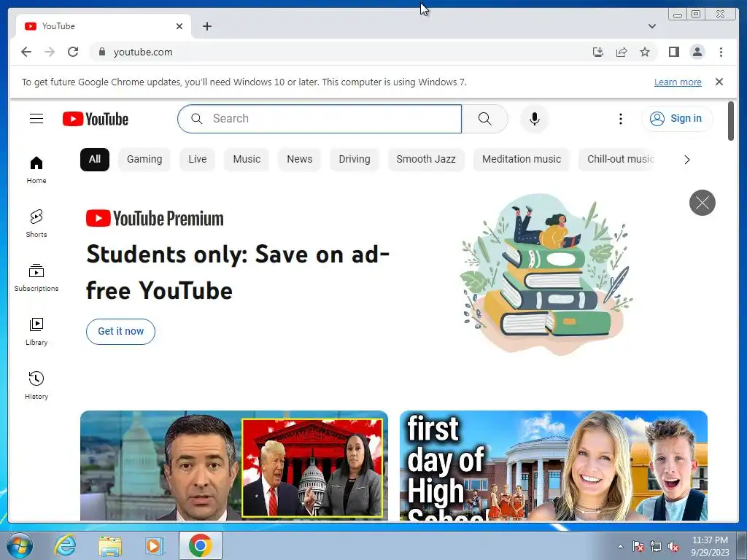Bookmark this tab with the star
Viewport: 747px width, 560px height.
click(645, 52)
